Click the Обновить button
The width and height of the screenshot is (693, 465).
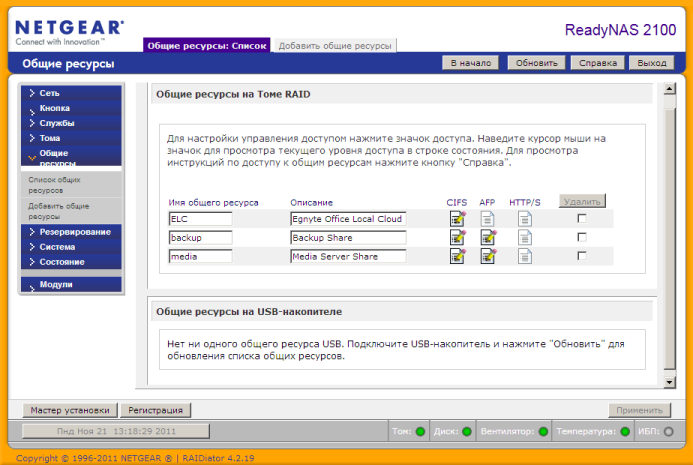(536, 63)
